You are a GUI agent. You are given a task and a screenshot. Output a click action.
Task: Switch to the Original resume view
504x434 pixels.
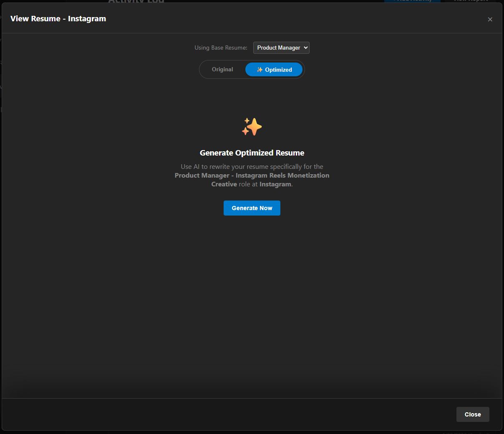coord(222,70)
